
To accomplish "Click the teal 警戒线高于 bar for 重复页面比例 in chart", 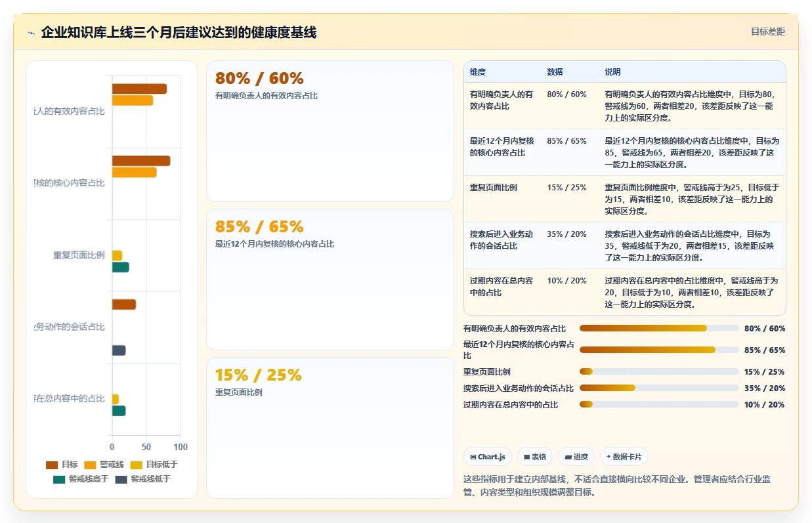I will (121, 267).
